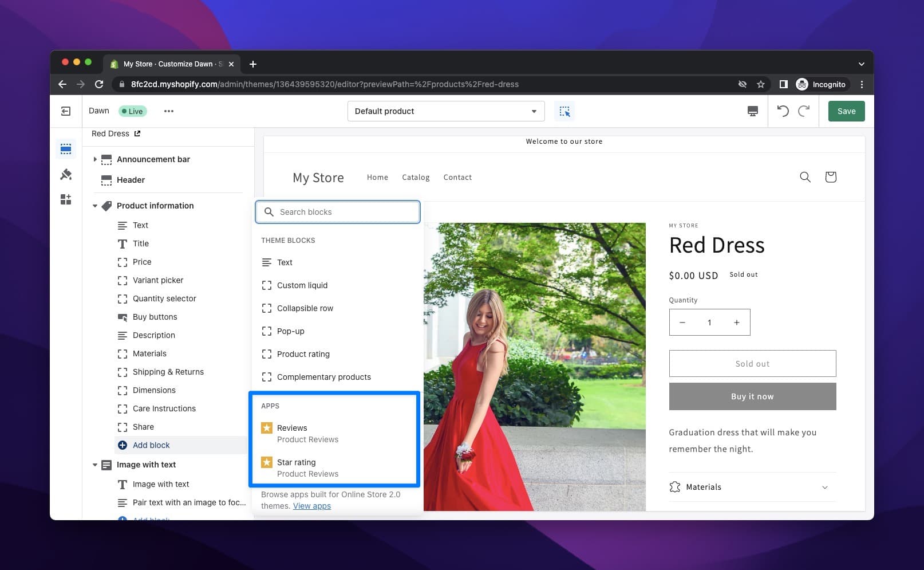This screenshot has height=570, width=924.
Task: Expand the Materials collapsible row in the preview
Action: (x=752, y=487)
